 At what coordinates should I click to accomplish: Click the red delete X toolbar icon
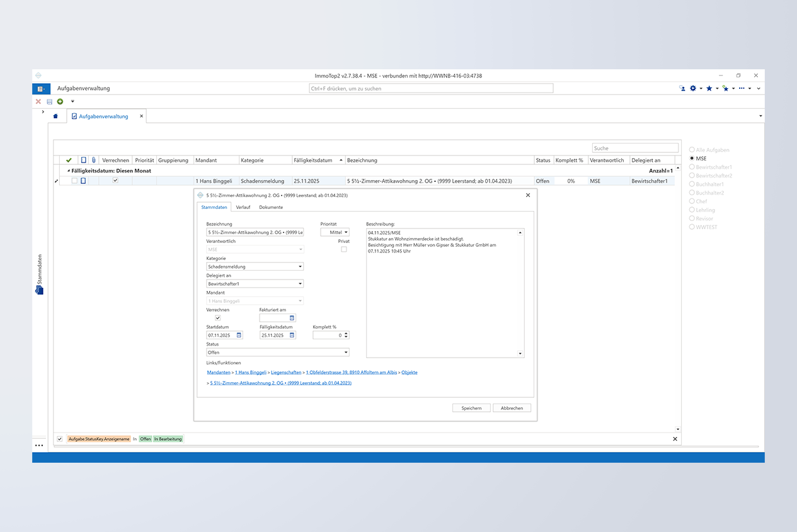(38, 101)
